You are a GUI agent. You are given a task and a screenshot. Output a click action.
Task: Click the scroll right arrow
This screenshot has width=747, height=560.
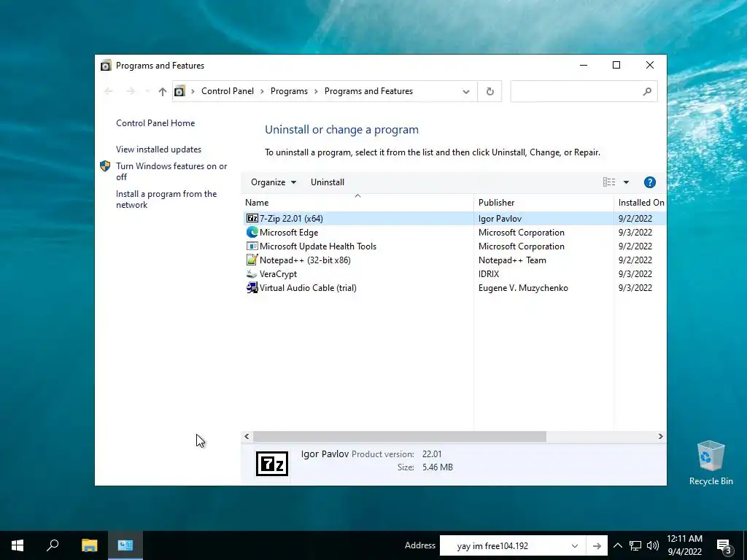660,436
